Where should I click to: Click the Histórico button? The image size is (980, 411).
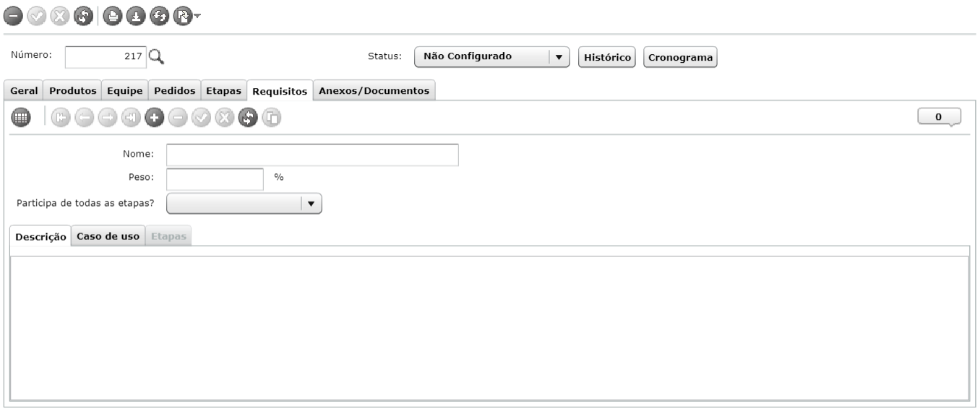[607, 57]
